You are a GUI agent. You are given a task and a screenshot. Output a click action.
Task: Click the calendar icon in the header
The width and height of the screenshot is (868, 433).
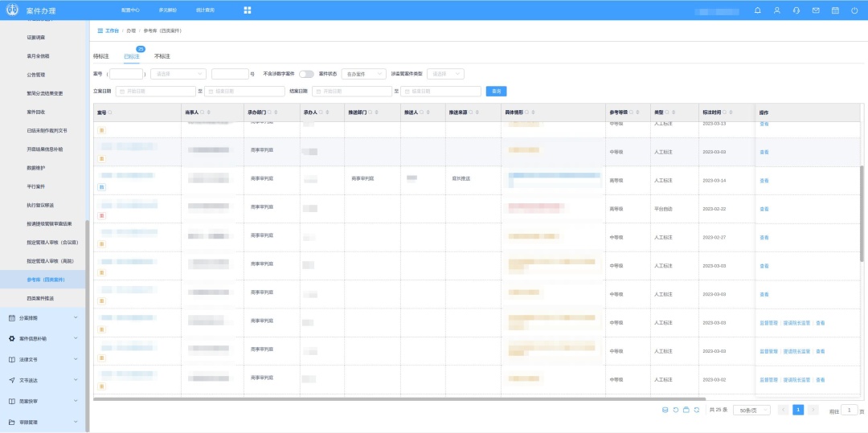(x=835, y=10)
